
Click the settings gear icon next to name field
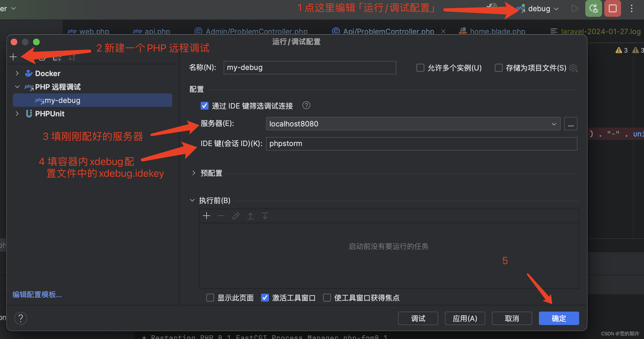point(575,68)
